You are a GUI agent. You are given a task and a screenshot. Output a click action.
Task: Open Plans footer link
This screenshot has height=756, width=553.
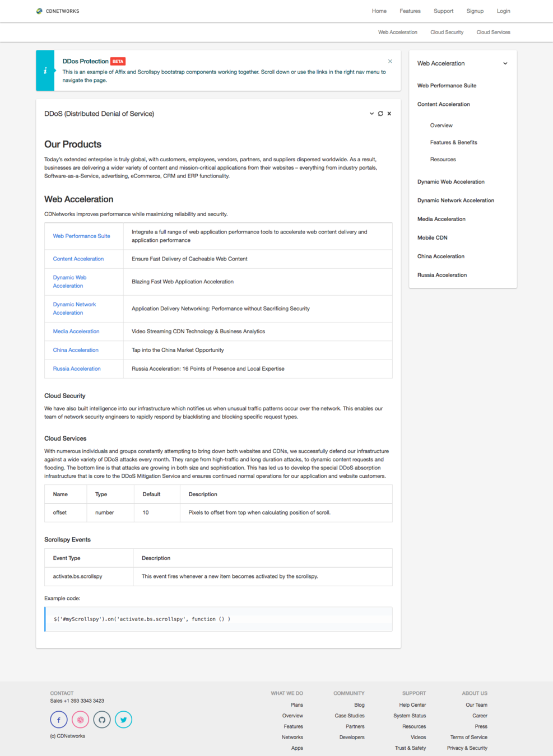[297, 705]
